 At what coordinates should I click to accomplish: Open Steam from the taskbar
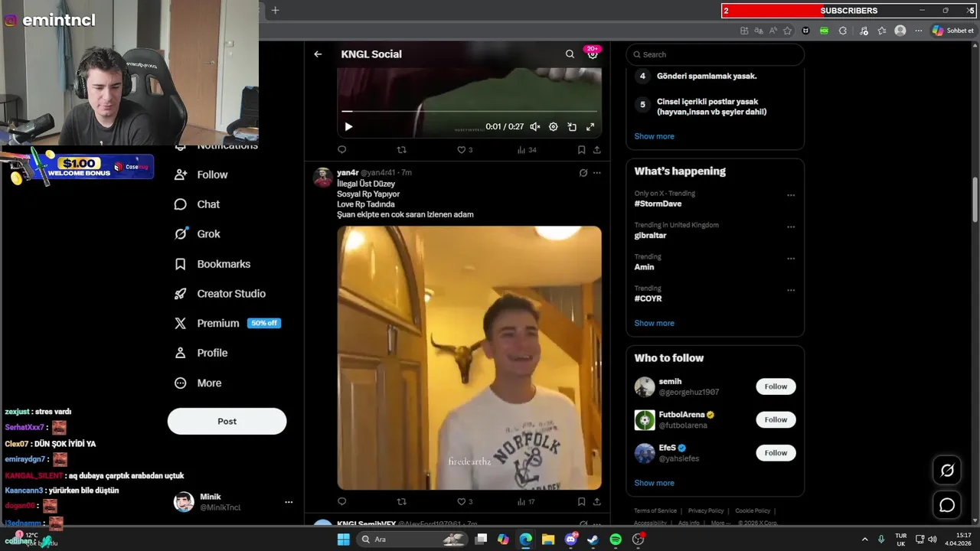[593, 540]
